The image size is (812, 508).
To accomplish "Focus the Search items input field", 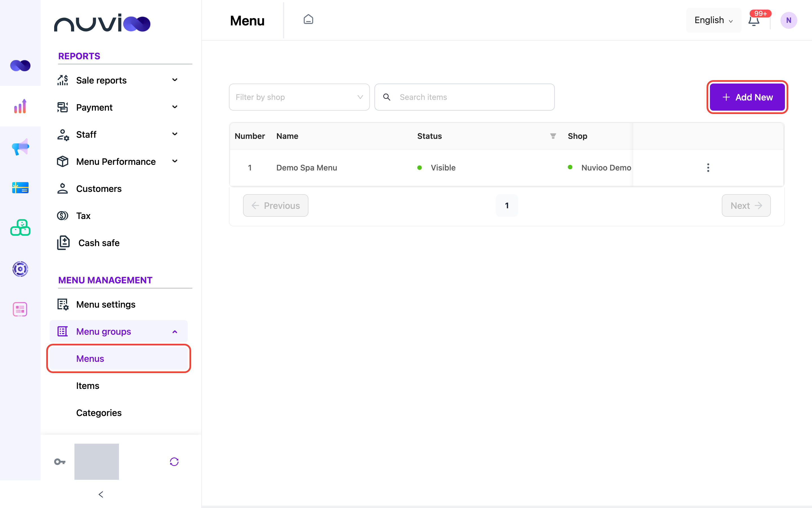I will click(x=464, y=97).
